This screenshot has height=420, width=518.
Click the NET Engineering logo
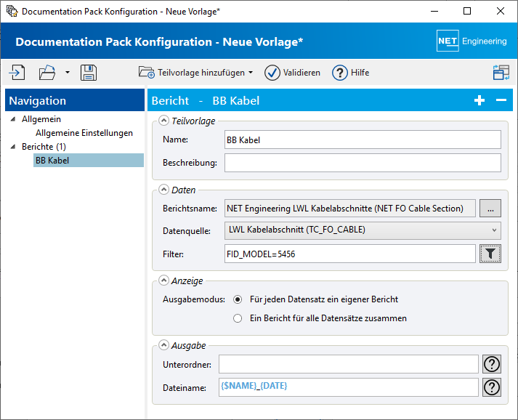click(472, 41)
